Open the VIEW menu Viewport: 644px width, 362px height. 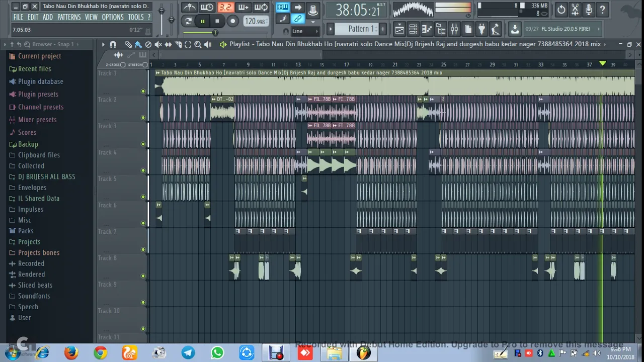91,17
